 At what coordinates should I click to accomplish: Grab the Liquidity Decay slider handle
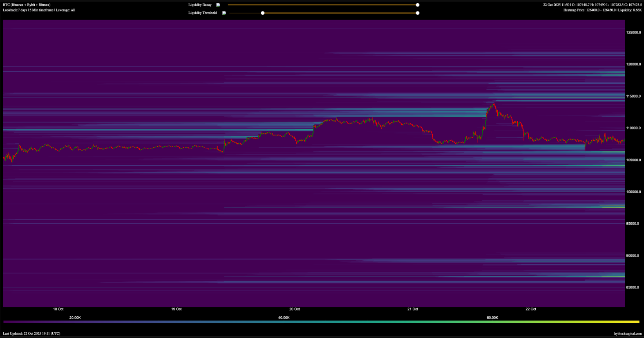(x=417, y=5)
